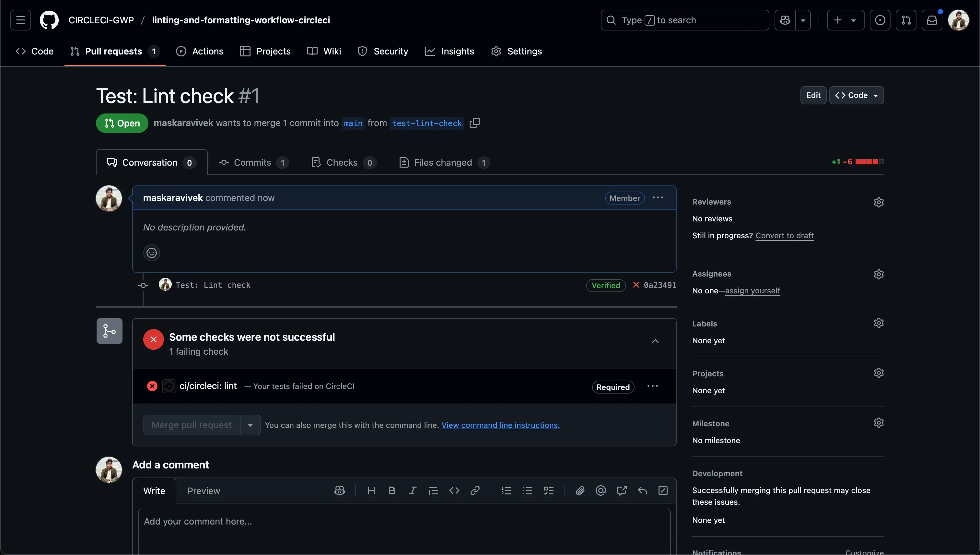Screen dimensions: 980x555
Task: Insert a link in the comment
Action: pos(475,490)
